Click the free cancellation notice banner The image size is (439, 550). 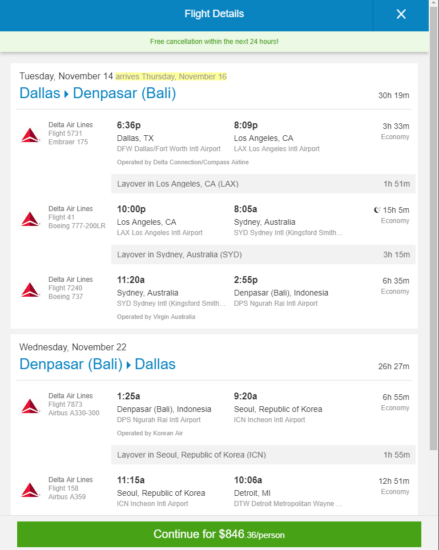pyautogui.click(x=214, y=41)
